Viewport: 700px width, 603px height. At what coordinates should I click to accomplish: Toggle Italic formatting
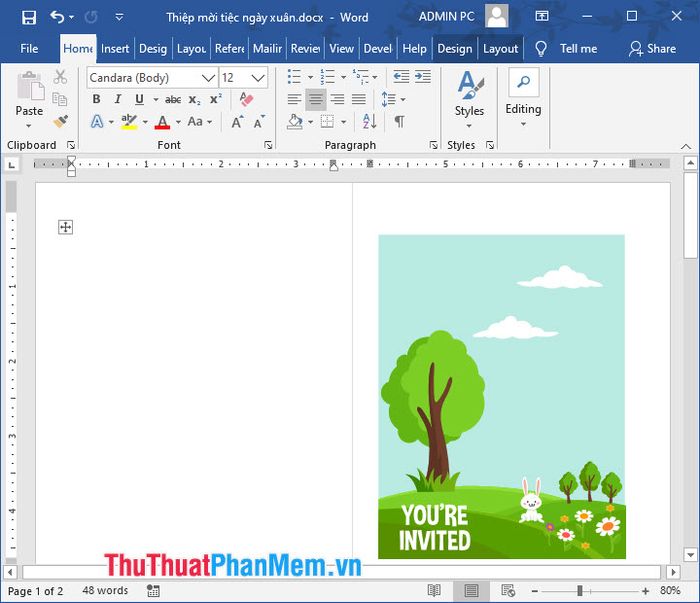tap(117, 99)
